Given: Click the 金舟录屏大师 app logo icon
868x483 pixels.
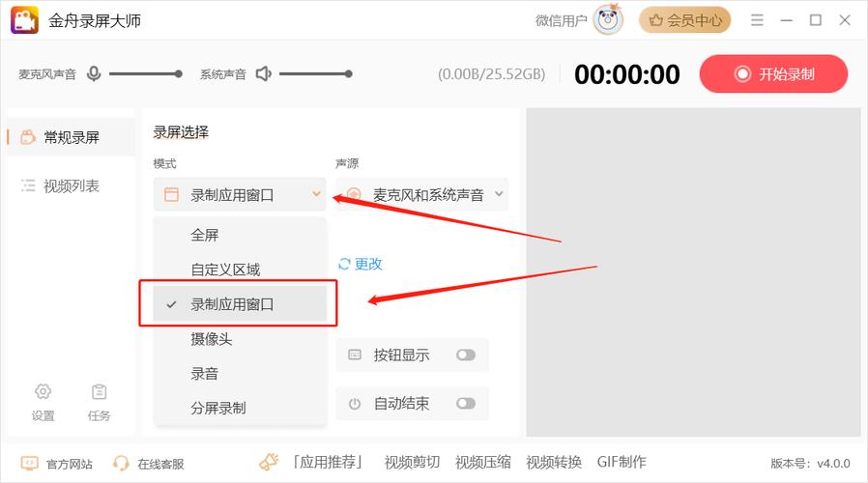Looking at the screenshot, I should pos(24,20).
